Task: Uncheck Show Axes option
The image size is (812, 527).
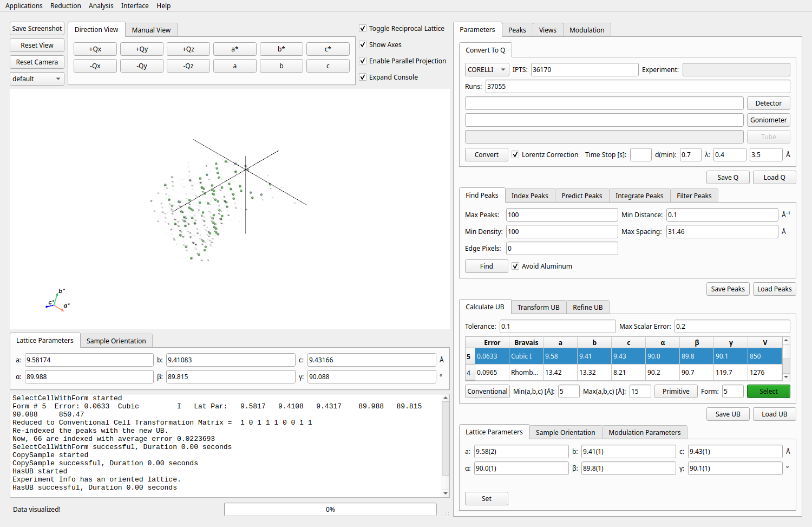Action: pyautogui.click(x=363, y=44)
